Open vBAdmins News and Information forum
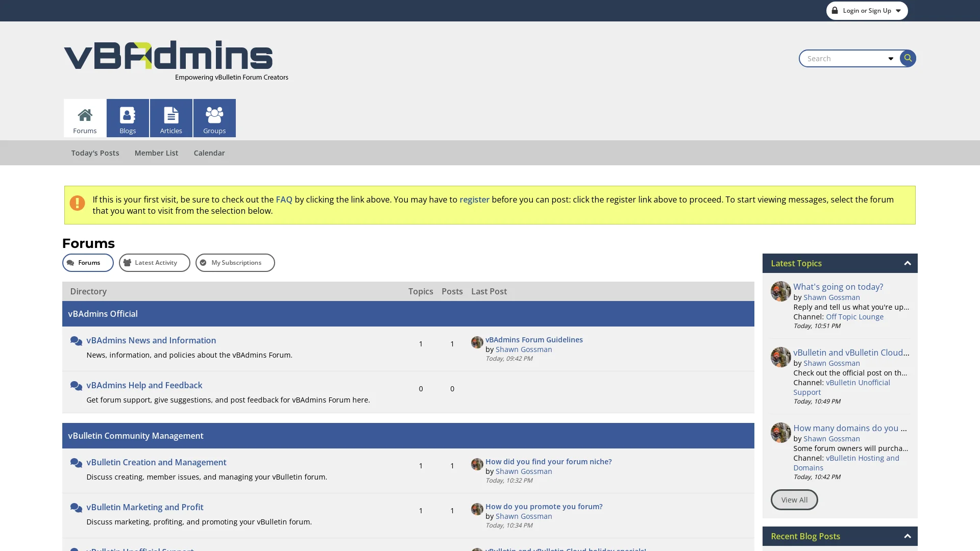The width and height of the screenshot is (980, 551). (x=151, y=340)
